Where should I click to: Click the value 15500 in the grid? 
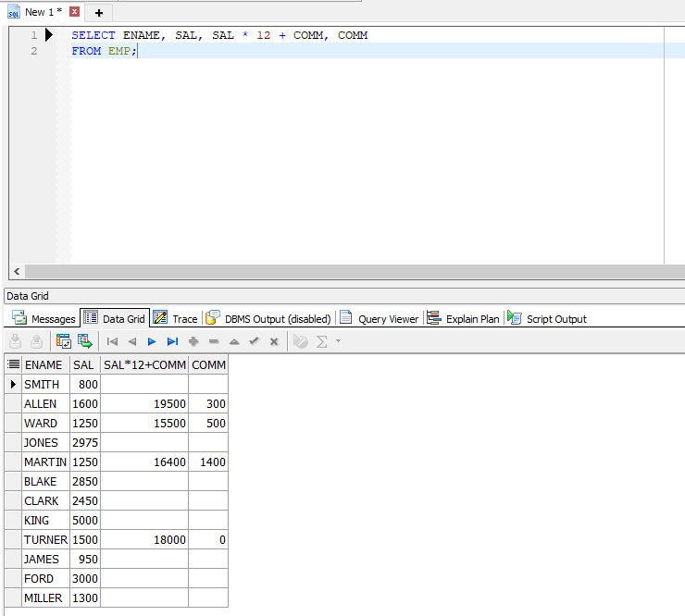[x=144, y=423]
